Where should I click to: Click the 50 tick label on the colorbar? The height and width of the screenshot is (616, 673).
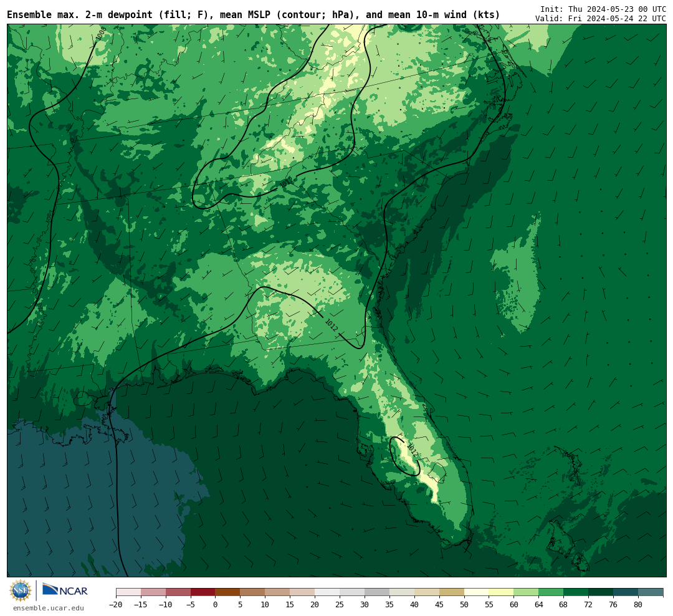pyautogui.click(x=464, y=605)
